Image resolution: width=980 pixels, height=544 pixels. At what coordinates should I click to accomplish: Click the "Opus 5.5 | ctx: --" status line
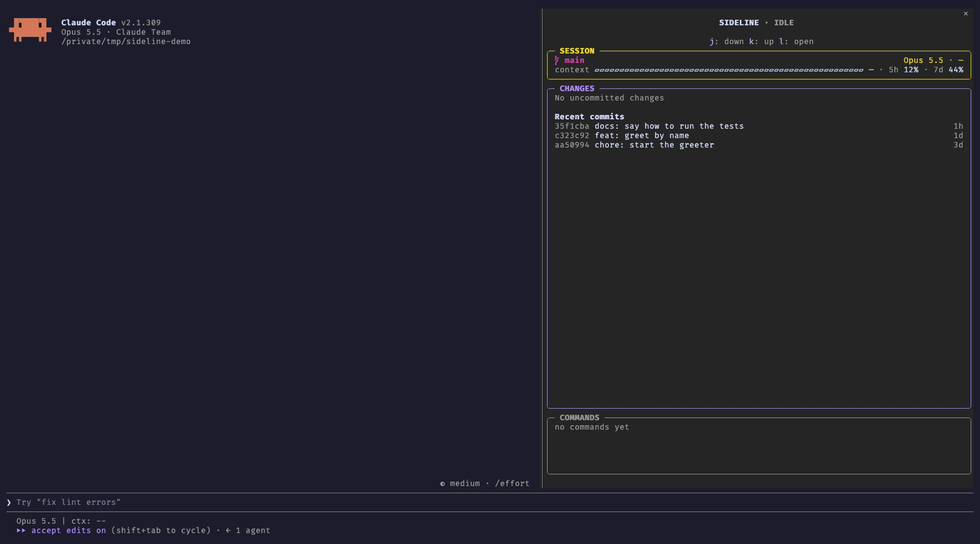pos(61,521)
